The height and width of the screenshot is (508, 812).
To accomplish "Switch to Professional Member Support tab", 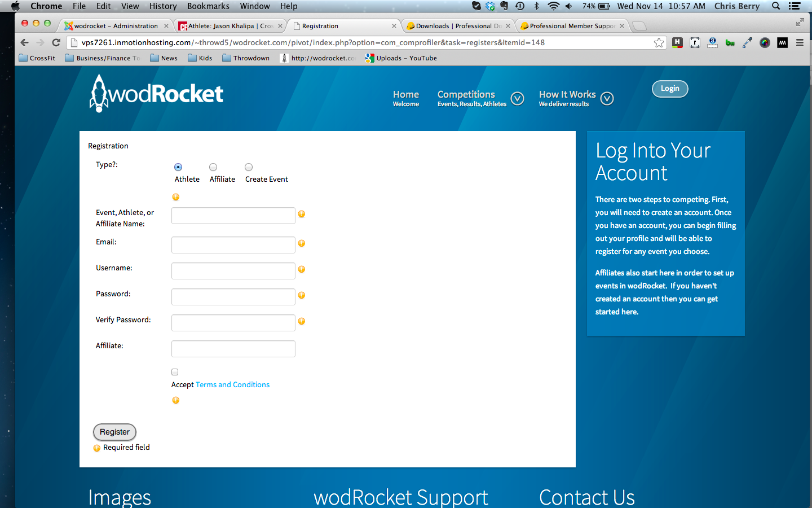I will tap(572, 26).
